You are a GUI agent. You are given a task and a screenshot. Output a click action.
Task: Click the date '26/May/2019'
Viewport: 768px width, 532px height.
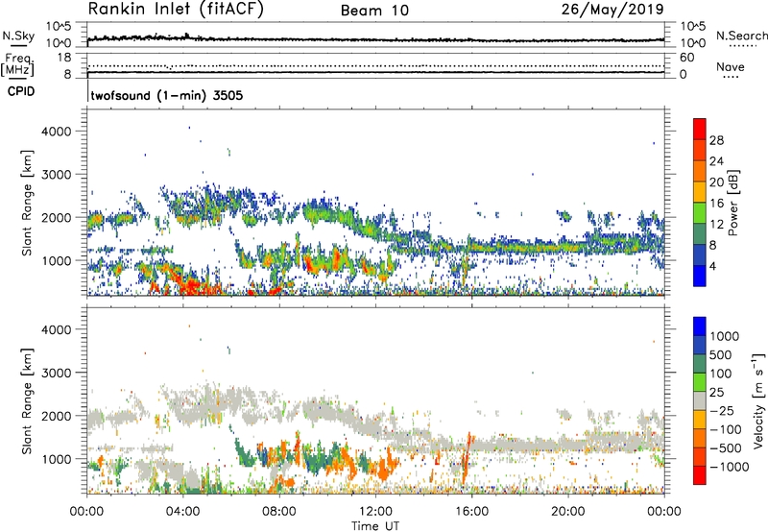click(x=612, y=10)
